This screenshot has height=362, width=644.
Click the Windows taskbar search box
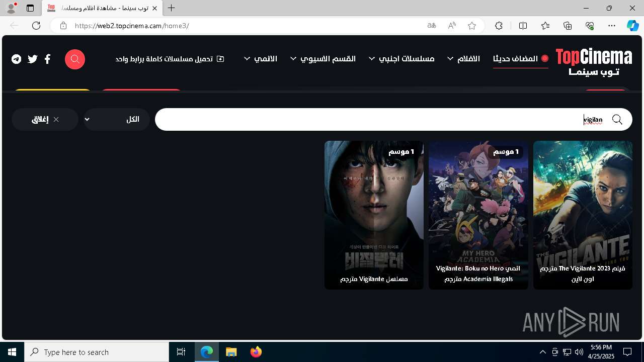point(97,352)
